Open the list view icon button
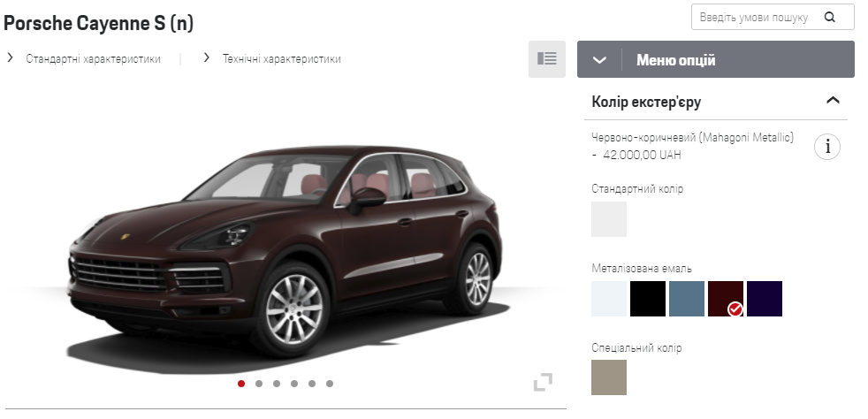 547,58
